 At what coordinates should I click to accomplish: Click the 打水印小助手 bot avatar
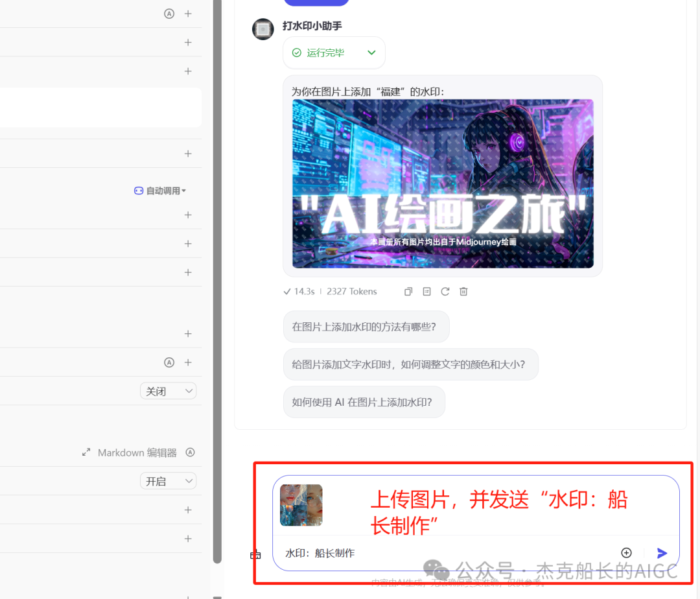[x=263, y=29]
